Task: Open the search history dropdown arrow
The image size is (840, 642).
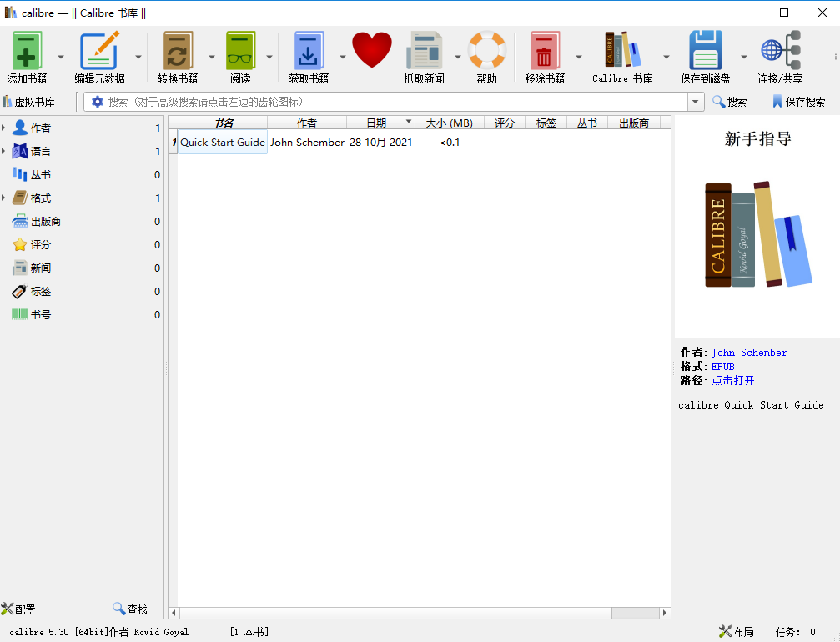Action: tap(696, 102)
